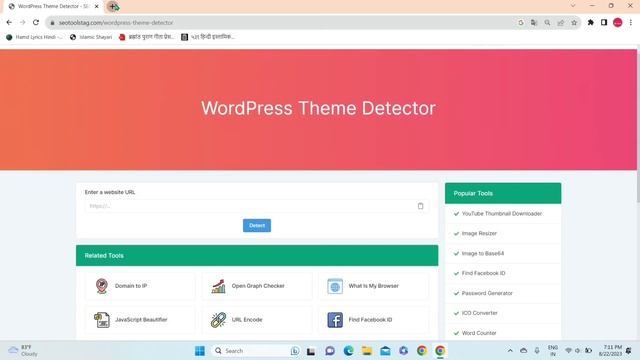Image resolution: width=640 pixels, height=360 pixels.
Task: Open the red-icon Hindi bookmark
Action: point(147,37)
